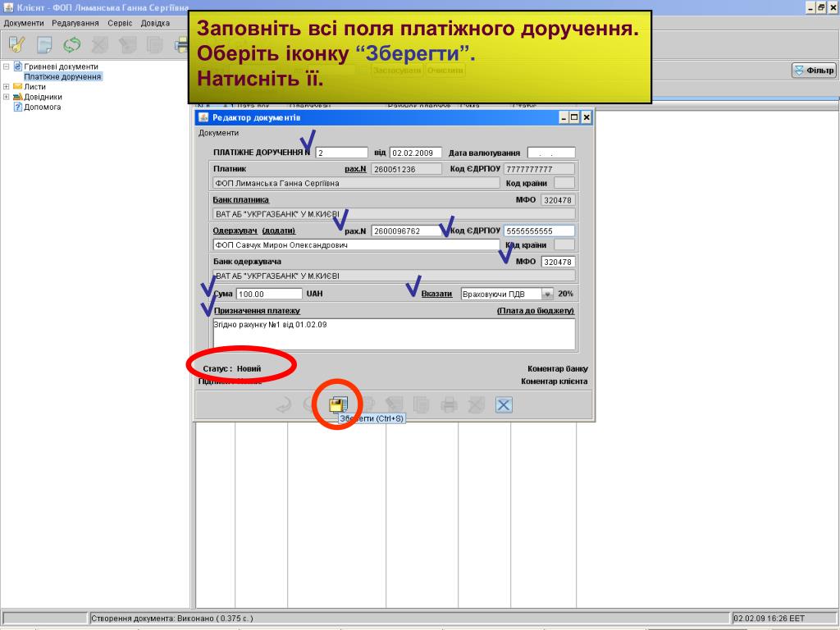Click the Дата валютування field
The image size is (840, 630).
pos(551,153)
